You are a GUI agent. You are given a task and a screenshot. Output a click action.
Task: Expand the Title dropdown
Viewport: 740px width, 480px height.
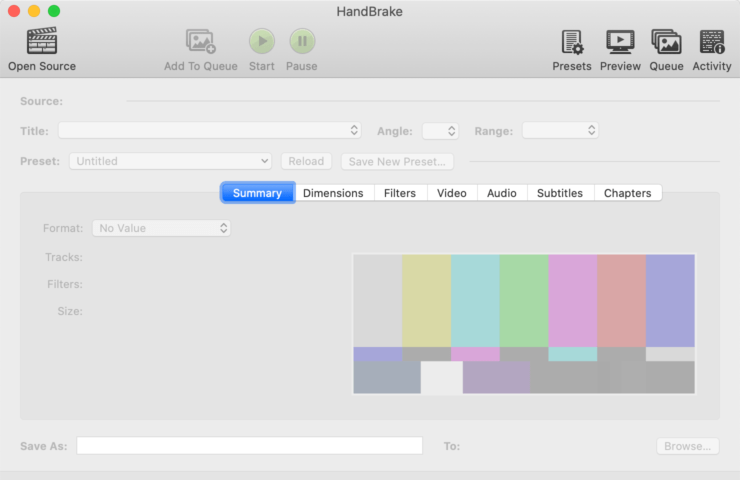pos(210,130)
